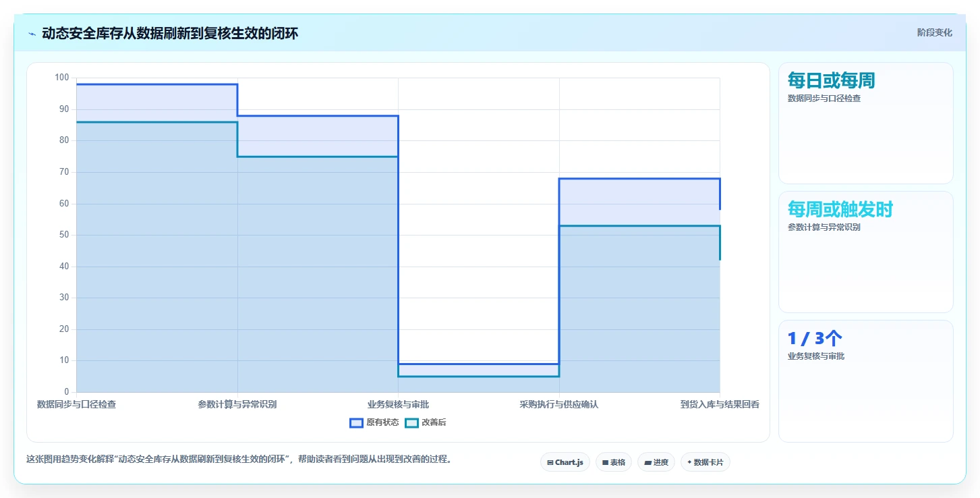980x498 pixels.
Task: Open the 1 / 3个 data card
Action: pyautogui.click(x=866, y=381)
